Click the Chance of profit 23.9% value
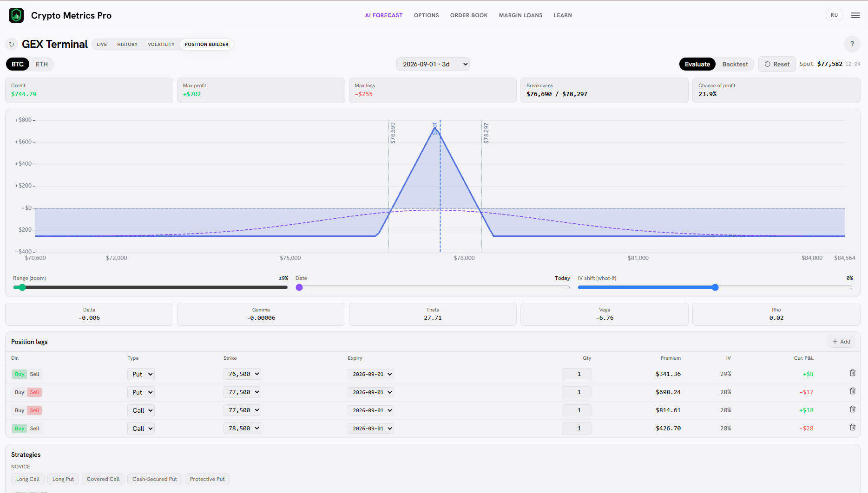868x493 pixels. pos(707,94)
